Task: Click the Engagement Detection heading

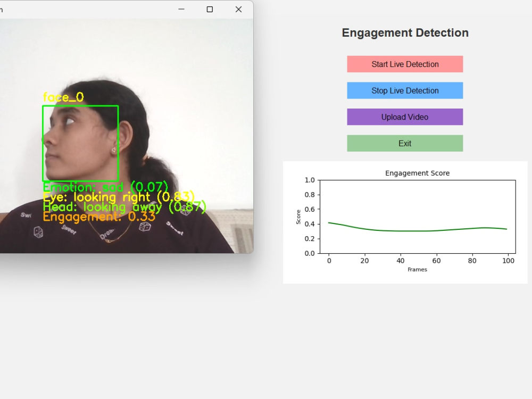Action: coord(405,32)
